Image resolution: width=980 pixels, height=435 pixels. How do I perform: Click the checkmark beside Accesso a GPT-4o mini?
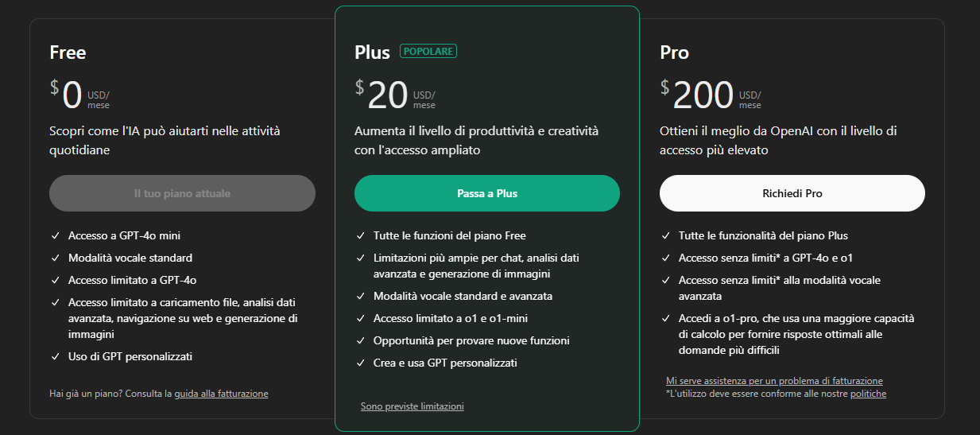click(x=56, y=236)
